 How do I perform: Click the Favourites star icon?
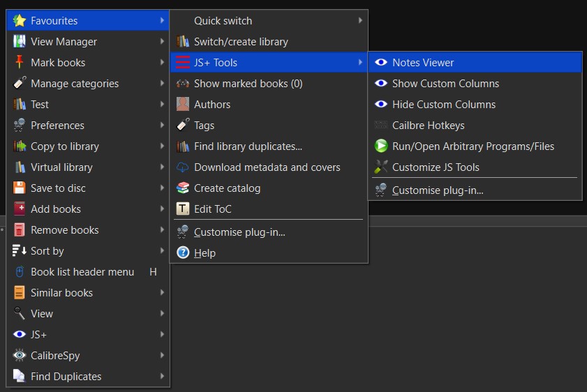pyautogui.click(x=20, y=21)
